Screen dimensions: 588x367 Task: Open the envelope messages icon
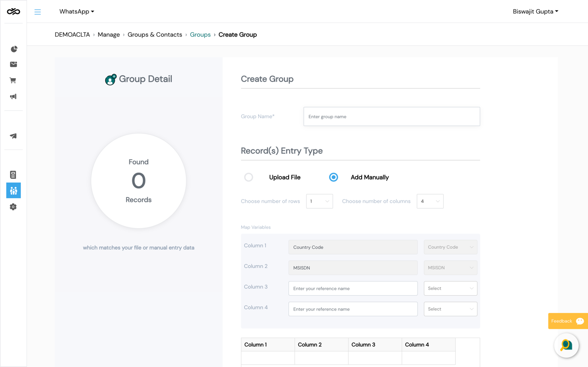pos(14,64)
